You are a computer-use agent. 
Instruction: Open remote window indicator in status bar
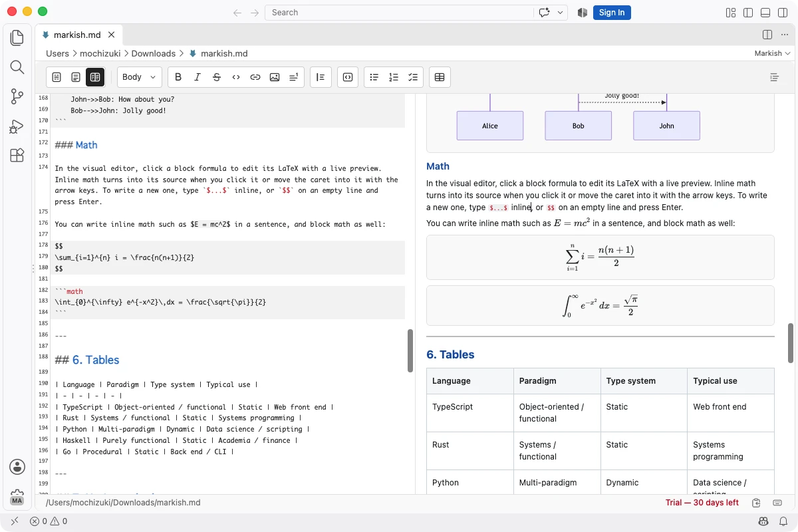15,521
